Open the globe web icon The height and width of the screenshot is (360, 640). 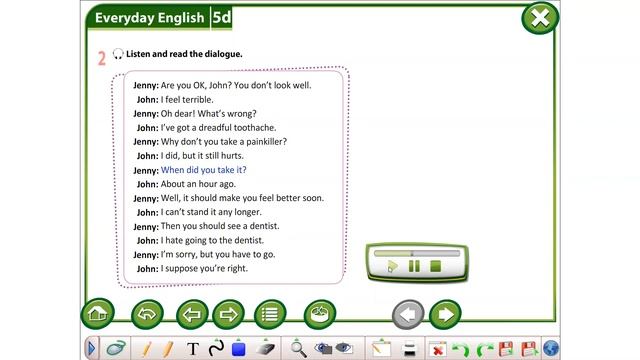pyautogui.click(x=551, y=349)
